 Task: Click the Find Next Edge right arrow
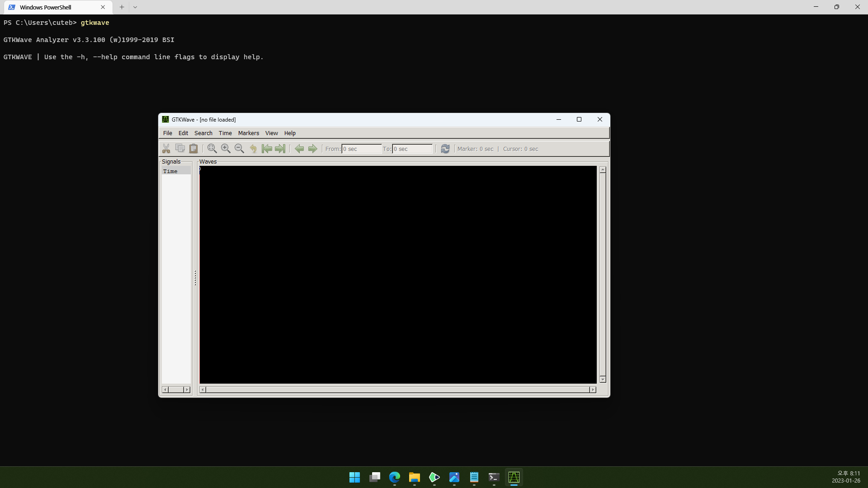[x=312, y=149]
